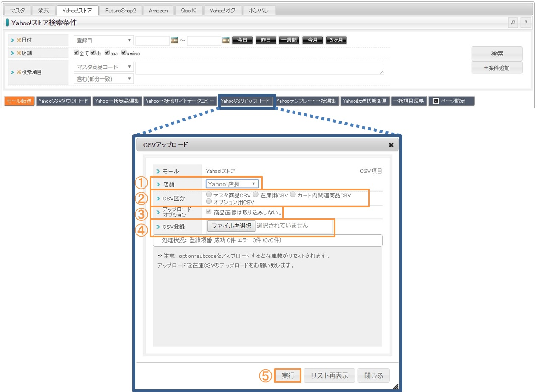Toggle the umiwo store checkbox

(x=124, y=53)
